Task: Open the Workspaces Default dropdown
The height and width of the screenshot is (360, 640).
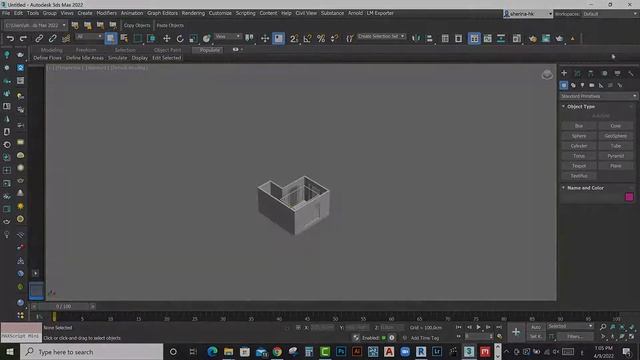Action: [x=609, y=14]
